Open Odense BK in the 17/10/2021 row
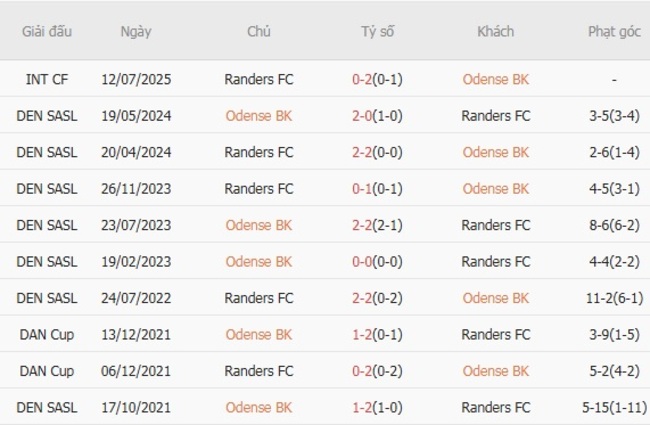The image size is (650, 425). [259, 408]
